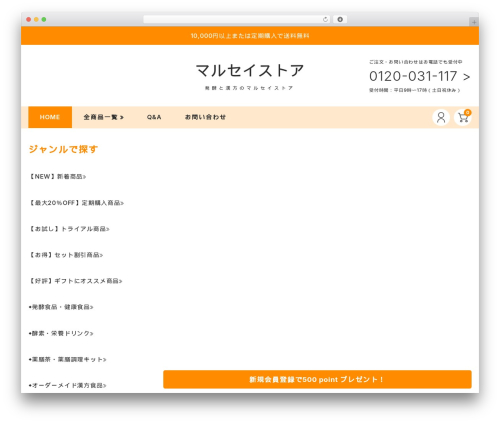The height and width of the screenshot is (423, 500).
Task: Click the macOS window close button
Action: 29,20
